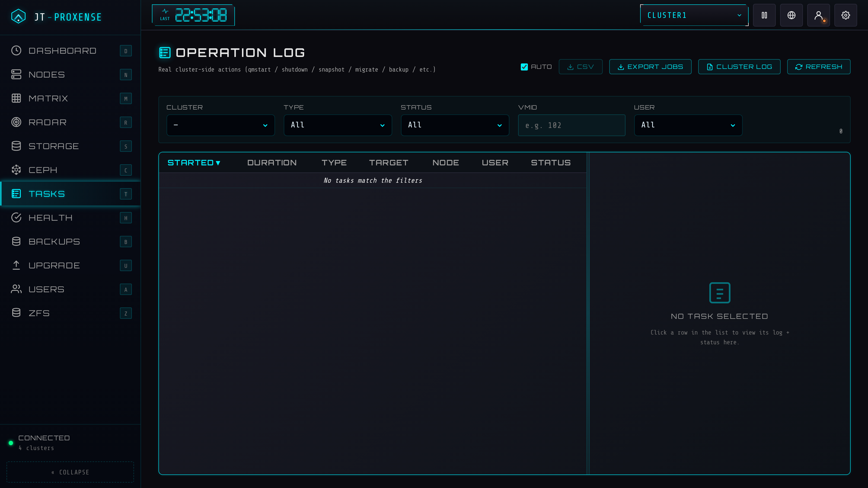Click the Dashboard clock icon in sidebar
This screenshot has width=868, height=488.
point(16,50)
